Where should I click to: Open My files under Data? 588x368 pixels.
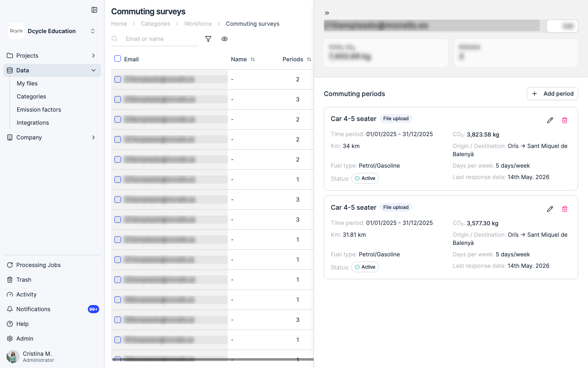click(27, 83)
